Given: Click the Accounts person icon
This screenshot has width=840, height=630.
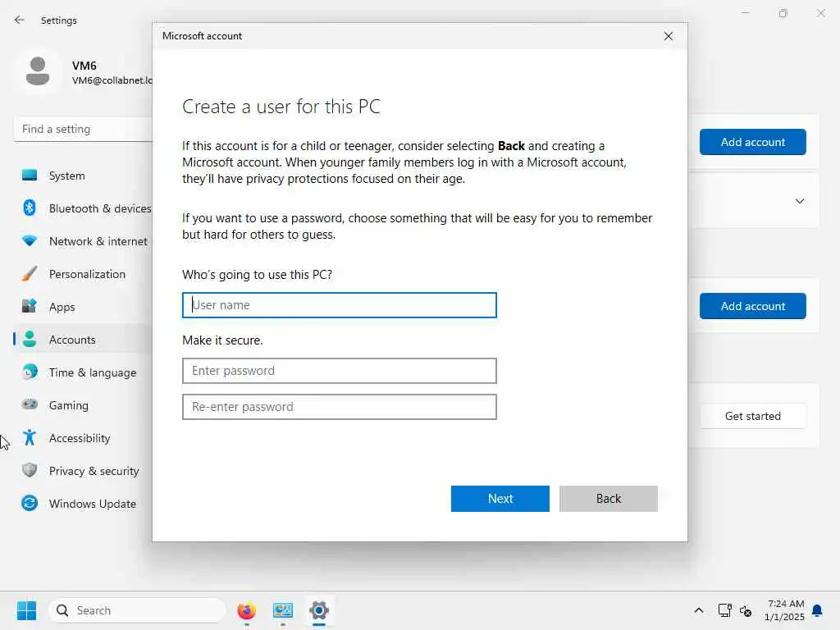Looking at the screenshot, I should click(30, 339).
